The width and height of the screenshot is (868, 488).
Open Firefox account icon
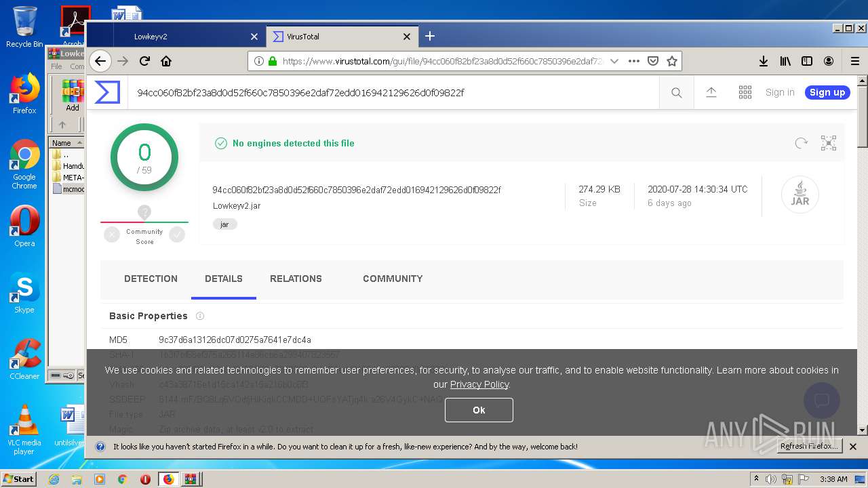[x=829, y=61]
